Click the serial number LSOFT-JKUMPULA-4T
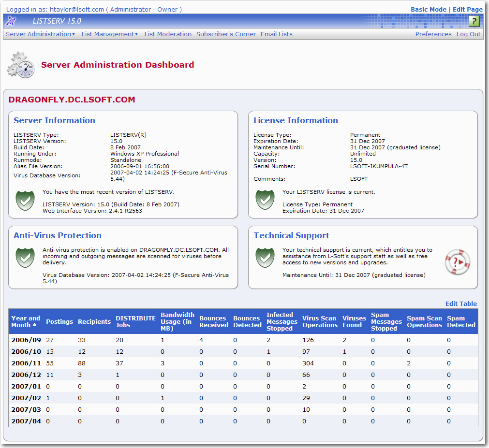This screenshot has height=448, width=489. [x=379, y=166]
